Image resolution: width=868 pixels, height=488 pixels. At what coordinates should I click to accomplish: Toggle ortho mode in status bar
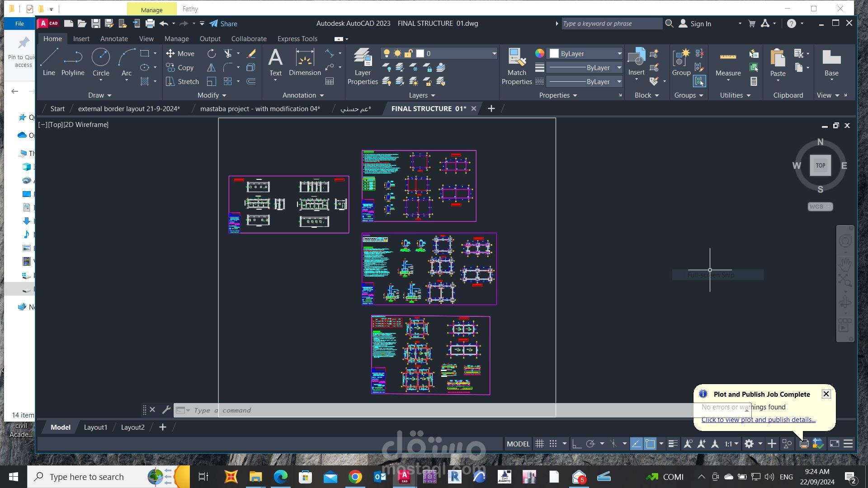click(576, 444)
